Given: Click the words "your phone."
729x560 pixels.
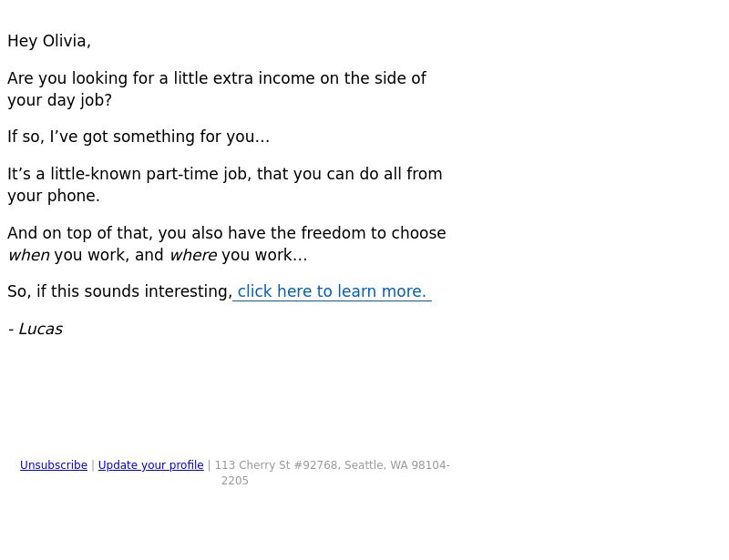Looking at the screenshot, I should (54, 196).
